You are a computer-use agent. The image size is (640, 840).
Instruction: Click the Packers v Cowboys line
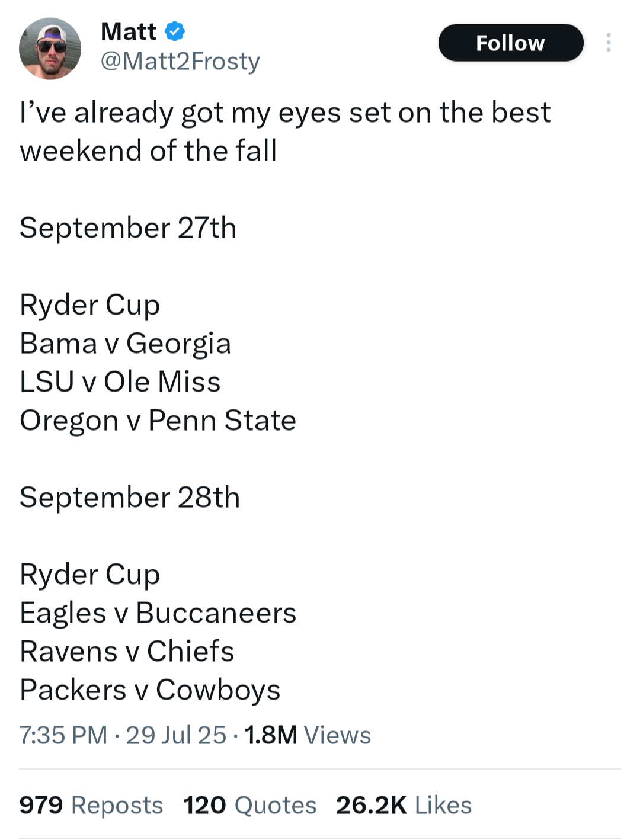coord(150,690)
